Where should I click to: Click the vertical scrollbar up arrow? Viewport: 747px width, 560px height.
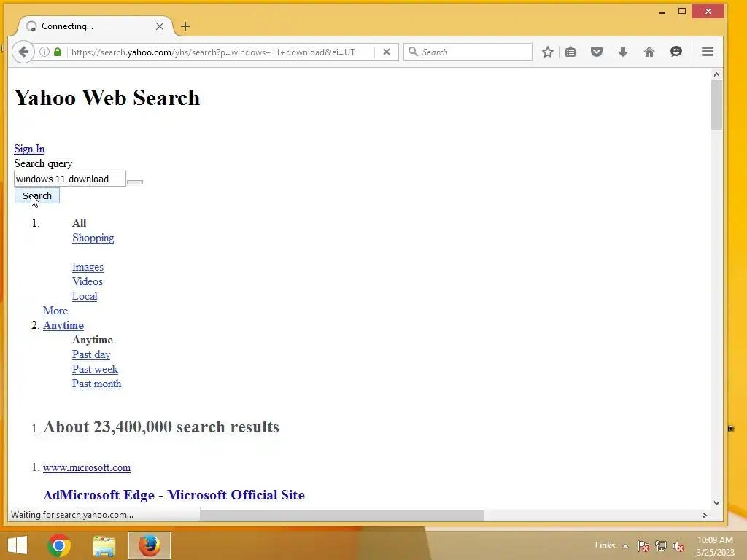[x=716, y=75]
